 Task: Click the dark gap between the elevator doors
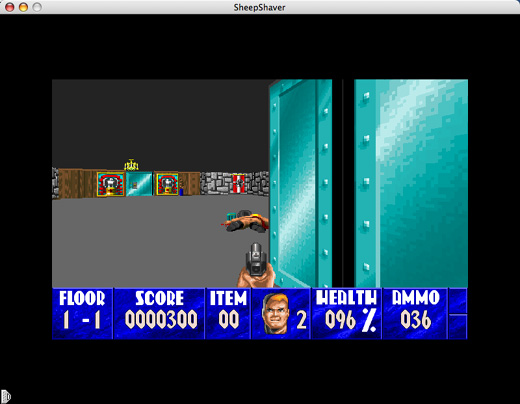click(x=343, y=183)
